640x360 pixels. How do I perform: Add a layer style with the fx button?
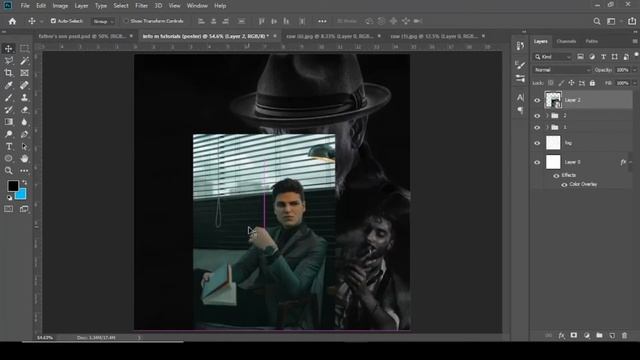tap(562, 336)
